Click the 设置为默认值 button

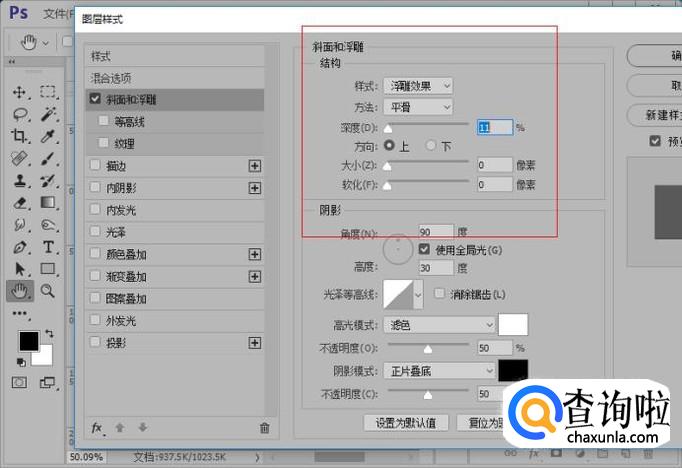(406, 423)
